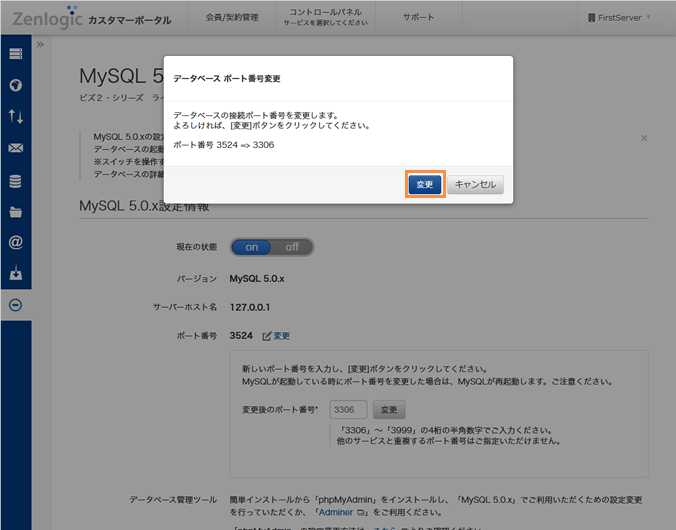Click the 変更 edit link beside port 3524
676x530 pixels.
click(276, 336)
